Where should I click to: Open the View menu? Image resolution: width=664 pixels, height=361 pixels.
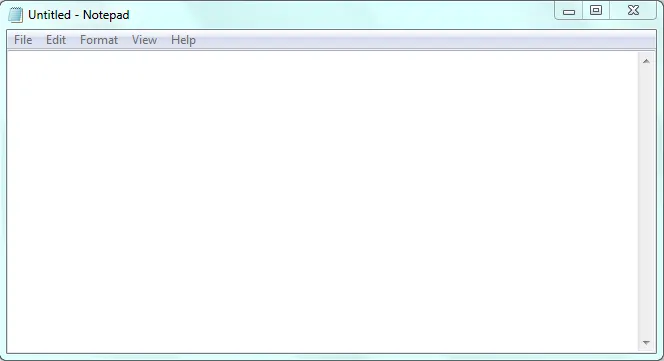(144, 40)
